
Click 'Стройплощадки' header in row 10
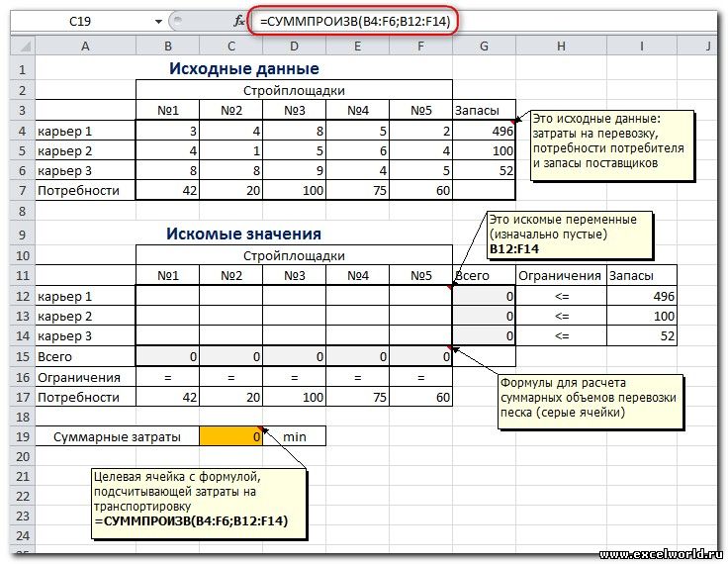tap(294, 255)
